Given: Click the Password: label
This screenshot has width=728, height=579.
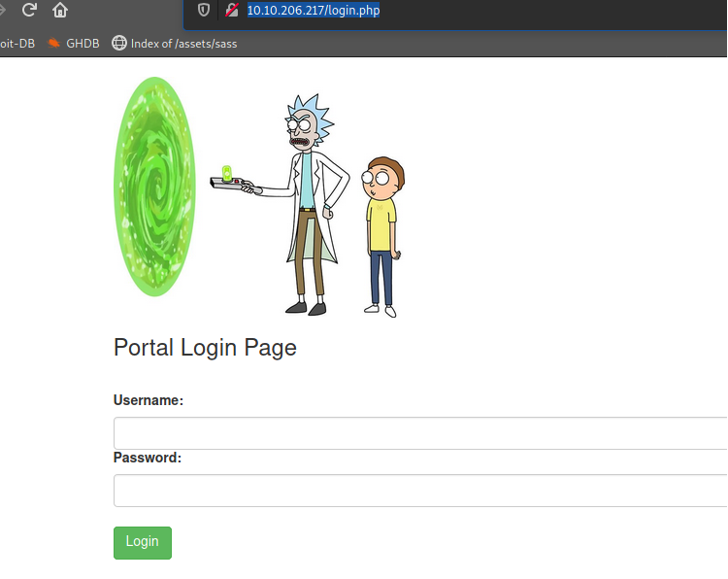Looking at the screenshot, I should pyautogui.click(x=148, y=458).
